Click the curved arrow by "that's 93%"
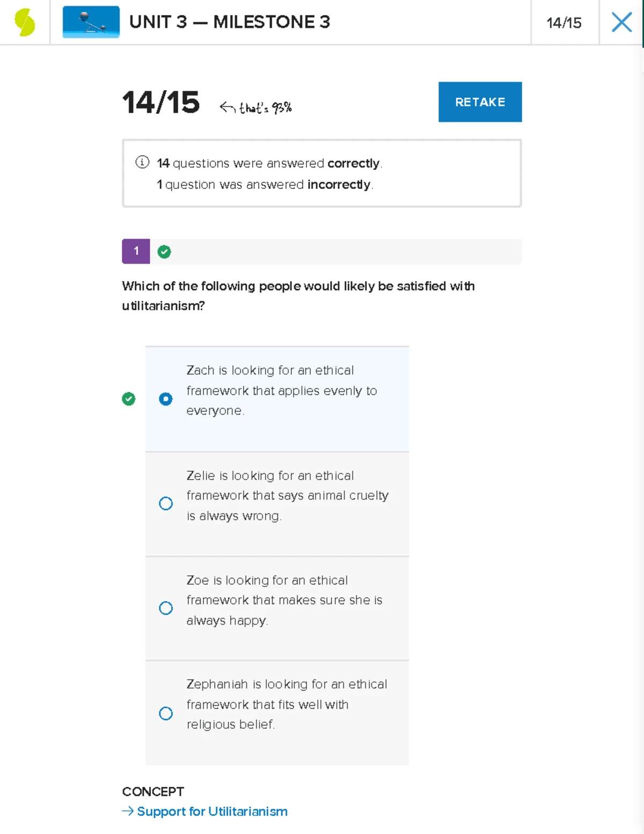 point(227,108)
